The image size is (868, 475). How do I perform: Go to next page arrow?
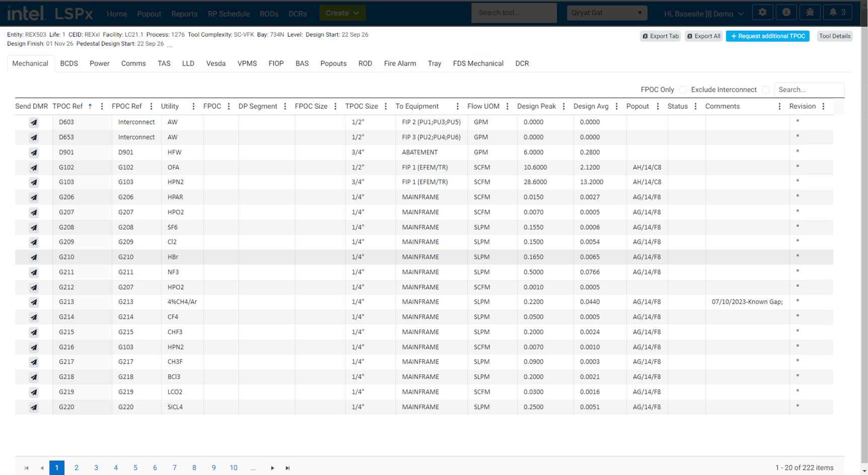pos(272,468)
